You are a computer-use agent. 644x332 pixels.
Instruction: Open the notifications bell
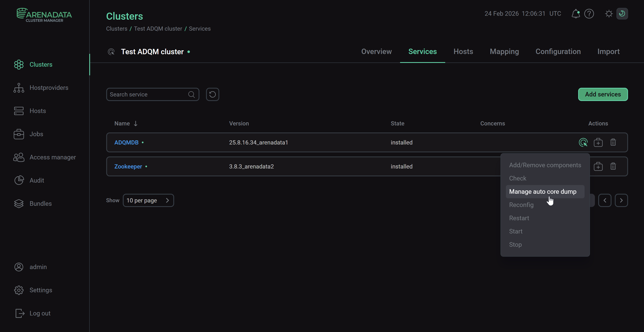(x=575, y=14)
